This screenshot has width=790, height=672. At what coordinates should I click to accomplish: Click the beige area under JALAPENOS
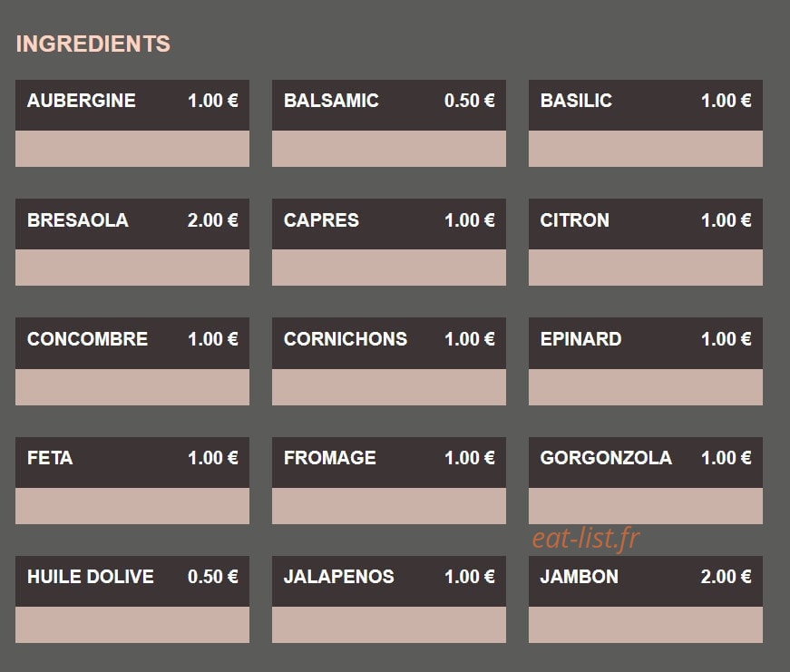point(389,625)
